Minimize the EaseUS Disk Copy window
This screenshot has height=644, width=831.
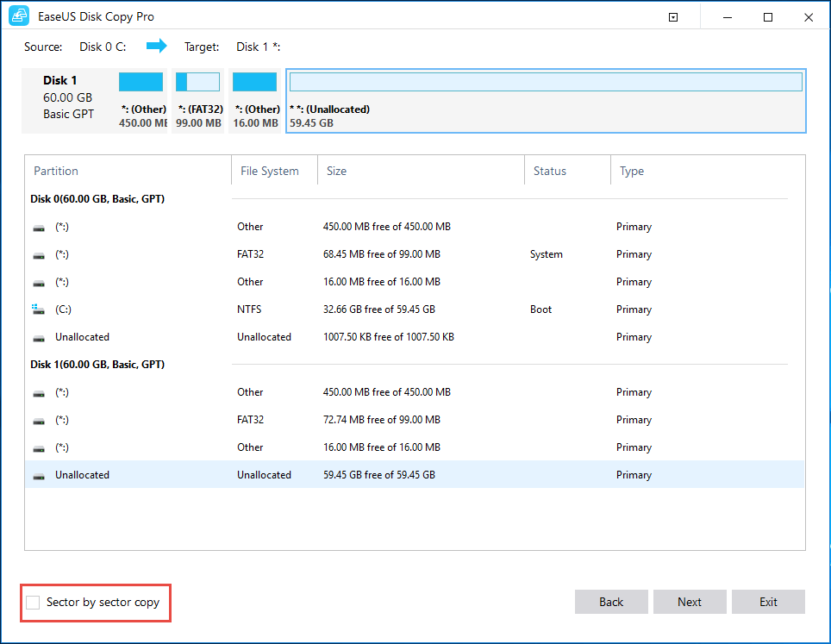pos(728,17)
